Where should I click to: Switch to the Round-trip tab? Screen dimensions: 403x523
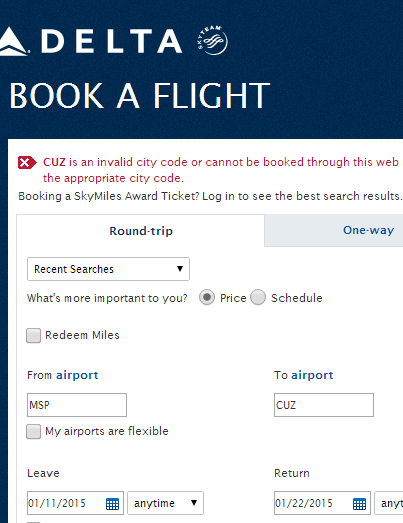tap(141, 231)
